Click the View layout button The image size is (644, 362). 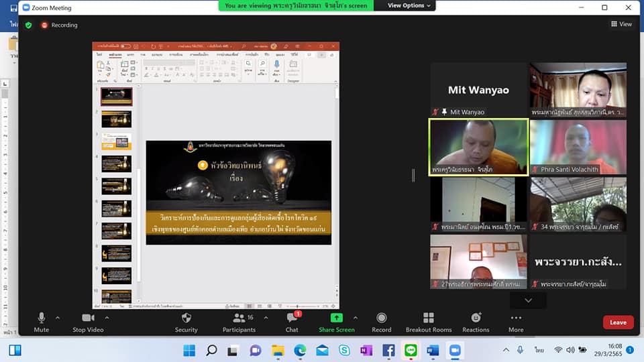621,24
